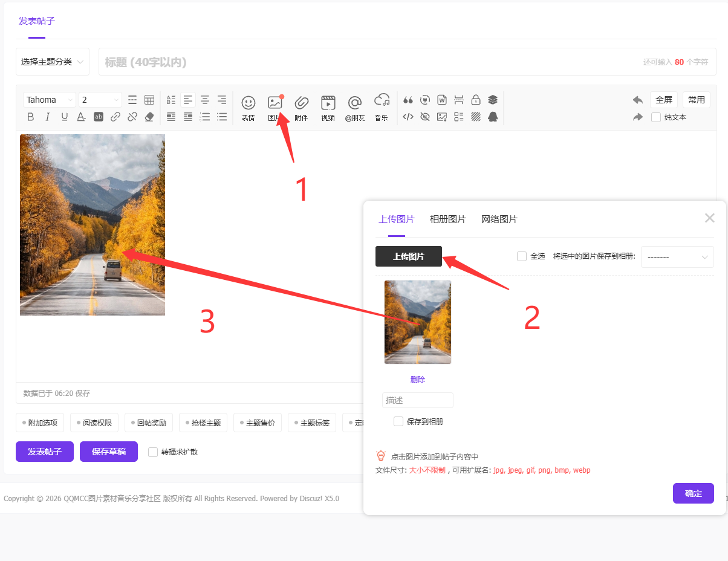Image resolution: width=728 pixels, height=561 pixels.
Task: Check the 保存到相册 checkbox
Action: click(398, 421)
